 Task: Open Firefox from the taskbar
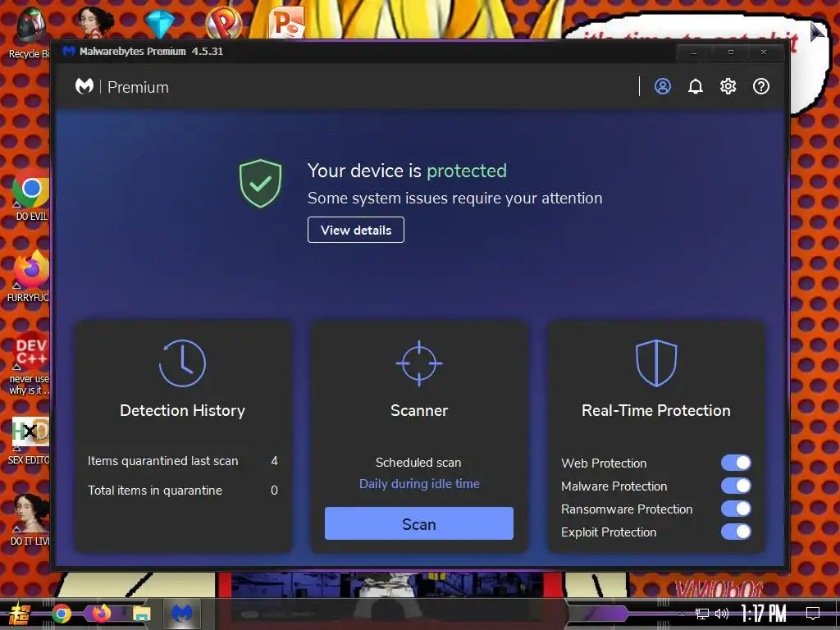point(101,613)
